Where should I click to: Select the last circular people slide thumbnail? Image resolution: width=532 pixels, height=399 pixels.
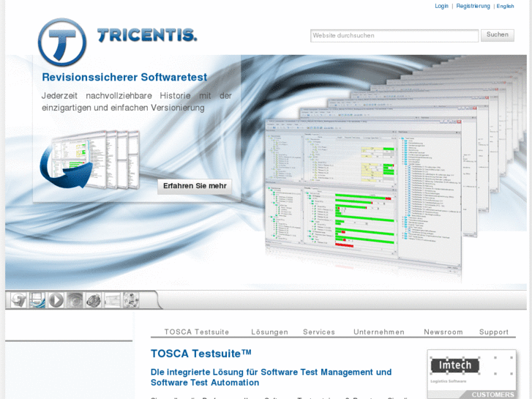[x=131, y=300]
